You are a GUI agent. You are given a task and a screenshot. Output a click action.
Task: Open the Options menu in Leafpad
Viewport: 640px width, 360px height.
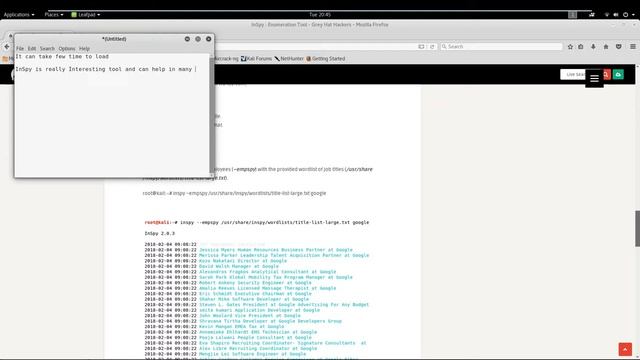[67, 49]
